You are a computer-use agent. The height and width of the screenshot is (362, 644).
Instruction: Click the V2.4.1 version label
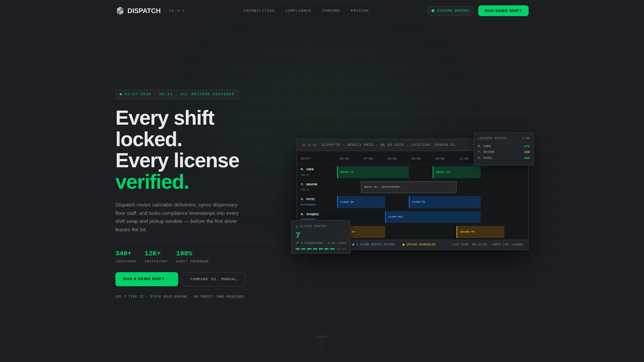177,11
